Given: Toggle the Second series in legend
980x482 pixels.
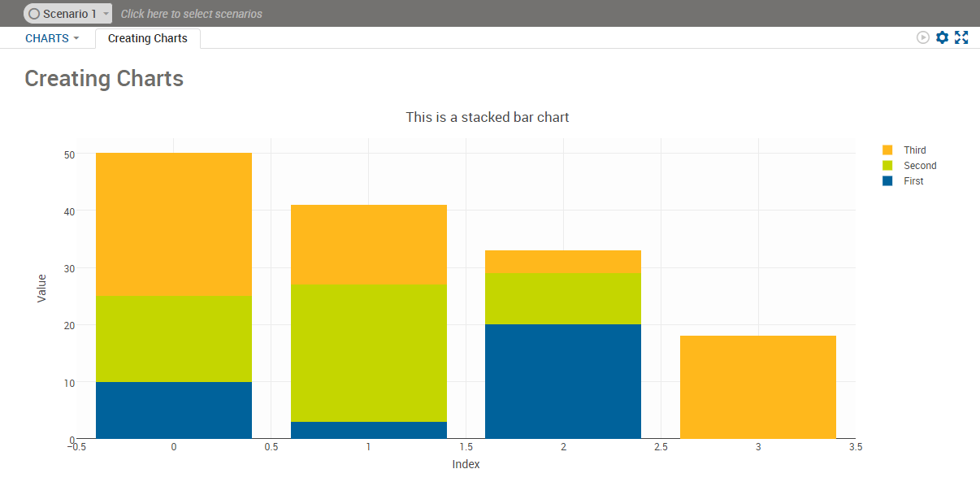Looking at the screenshot, I should (x=909, y=166).
